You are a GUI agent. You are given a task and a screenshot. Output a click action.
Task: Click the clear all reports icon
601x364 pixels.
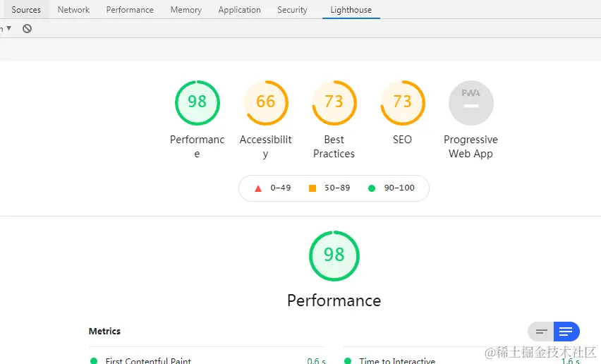coord(27,28)
